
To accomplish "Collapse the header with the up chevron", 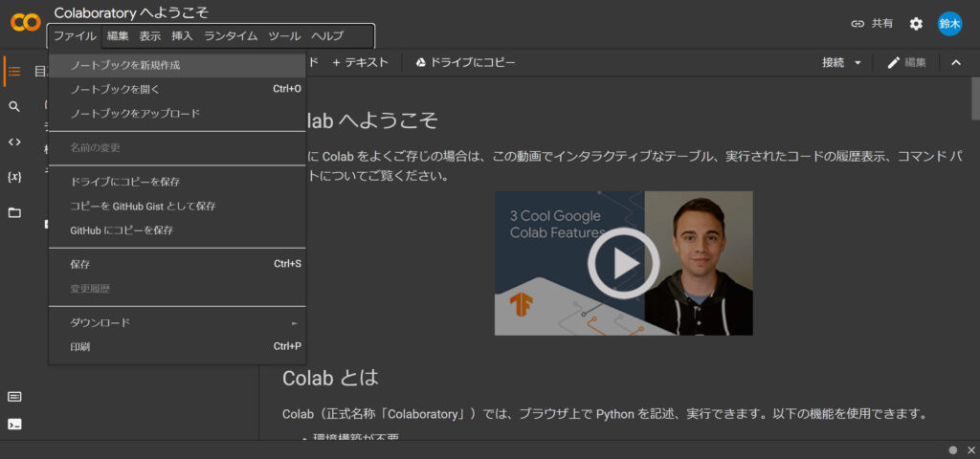I will (956, 62).
